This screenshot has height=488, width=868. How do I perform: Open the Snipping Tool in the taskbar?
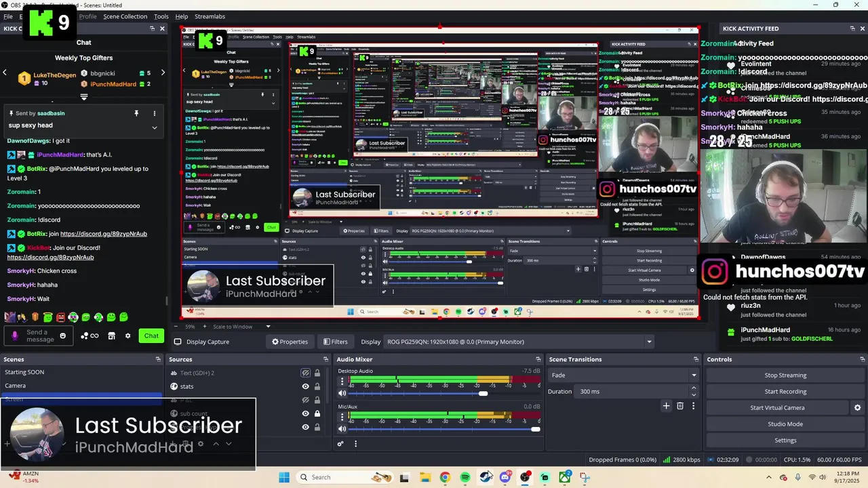(585, 477)
